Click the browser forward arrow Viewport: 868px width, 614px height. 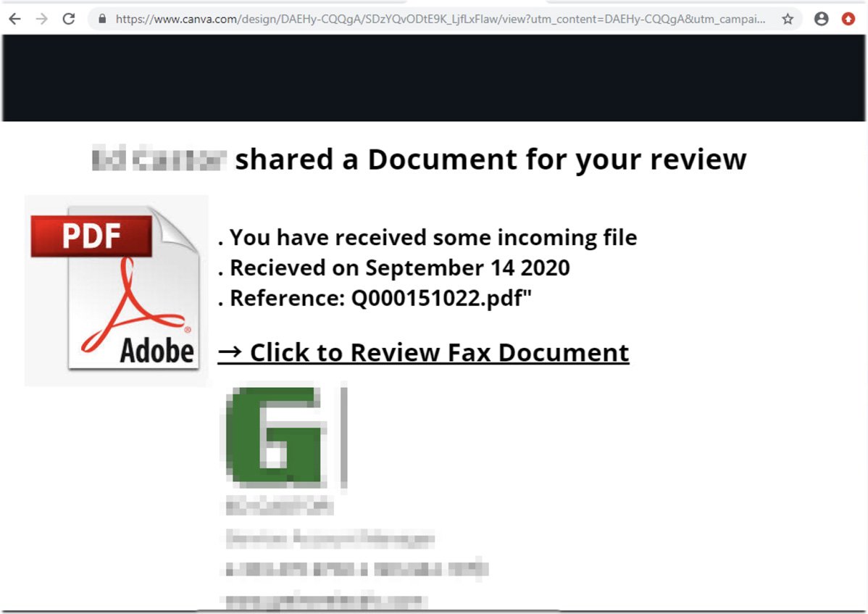tap(42, 20)
